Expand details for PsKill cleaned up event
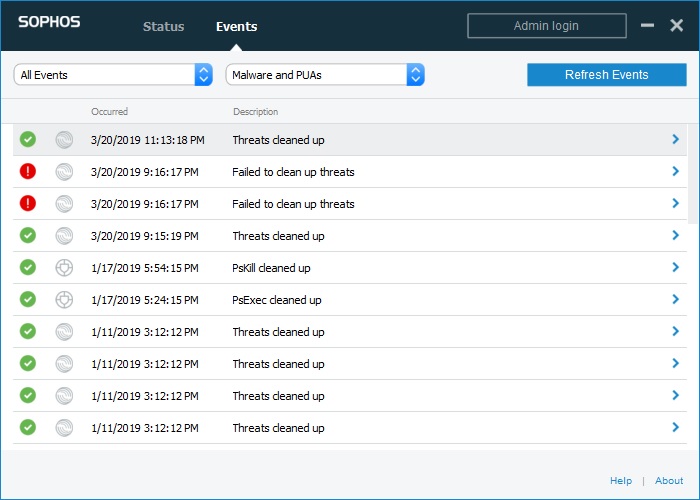The width and height of the screenshot is (700, 500). 675,267
